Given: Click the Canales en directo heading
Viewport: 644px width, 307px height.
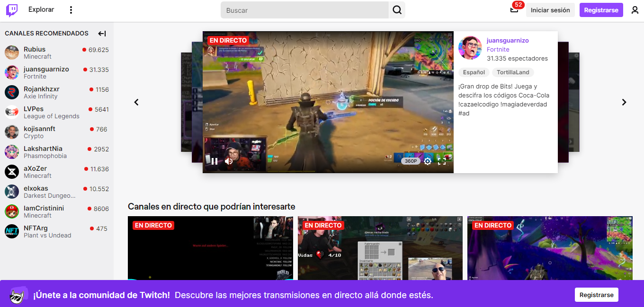Looking at the screenshot, I should click(x=212, y=207).
